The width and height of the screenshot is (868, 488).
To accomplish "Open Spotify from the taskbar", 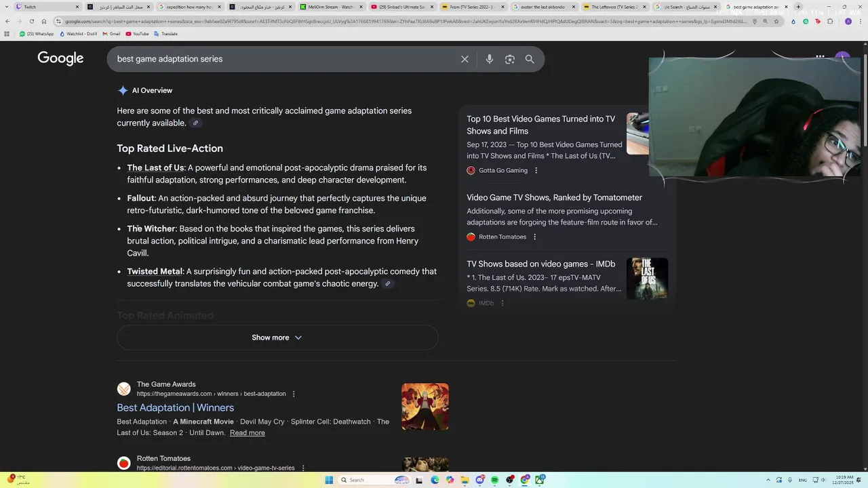I will click(x=494, y=480).
